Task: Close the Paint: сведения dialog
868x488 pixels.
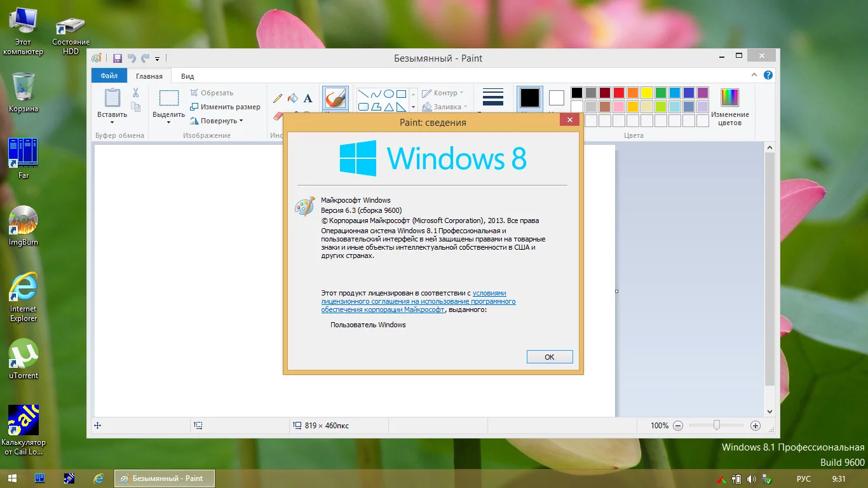Action: (570, 119)
